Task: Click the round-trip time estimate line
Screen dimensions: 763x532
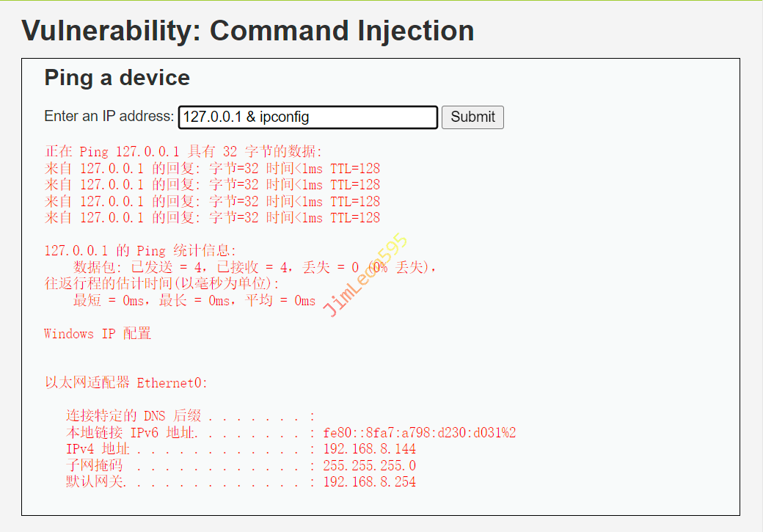Action: 162,283
